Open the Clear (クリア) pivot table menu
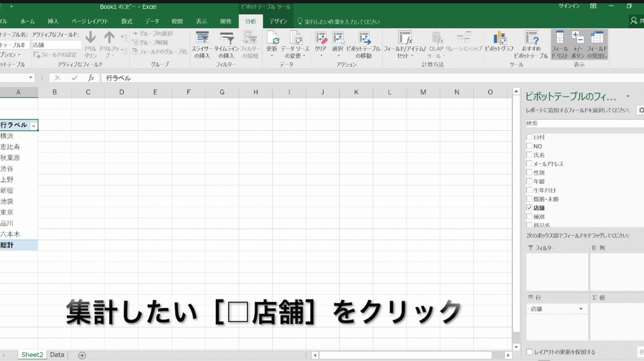Screen dimensions: 644x361 (321, 45)
